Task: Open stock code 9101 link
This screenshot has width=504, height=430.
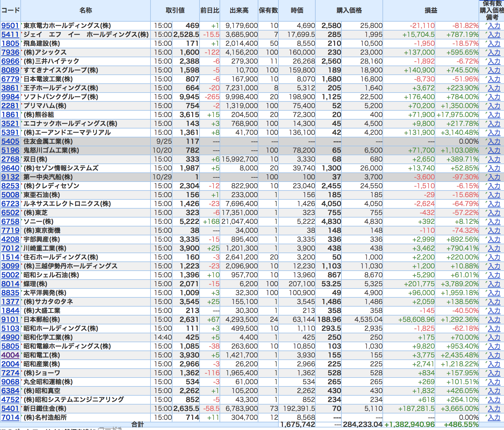Action: point(10,320)
